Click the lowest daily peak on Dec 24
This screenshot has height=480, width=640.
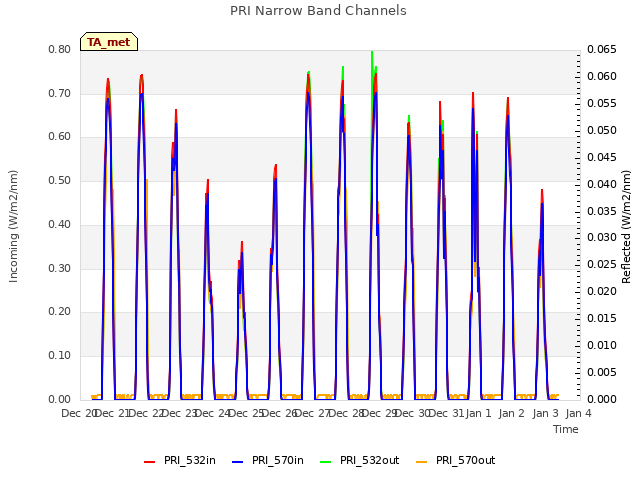point(242,242)
